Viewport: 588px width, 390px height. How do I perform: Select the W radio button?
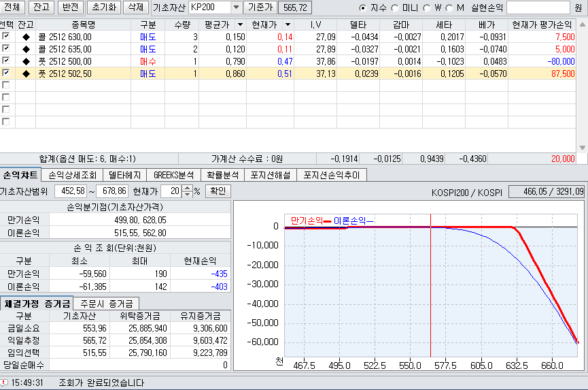[426, 8]
